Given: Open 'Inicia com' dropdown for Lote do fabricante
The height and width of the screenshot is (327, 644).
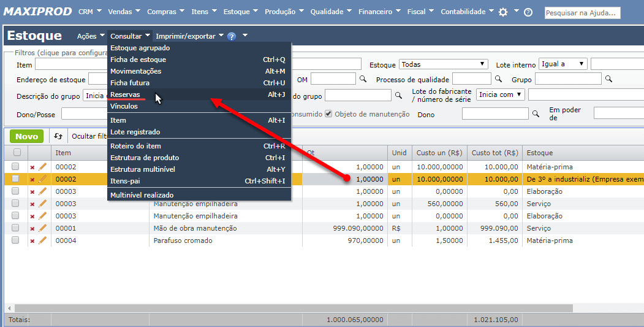Looking at the screenshot, I should [501, 94].
